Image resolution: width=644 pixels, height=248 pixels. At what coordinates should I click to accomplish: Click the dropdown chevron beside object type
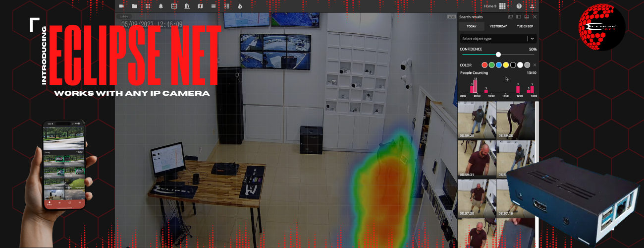coord(533,39)
